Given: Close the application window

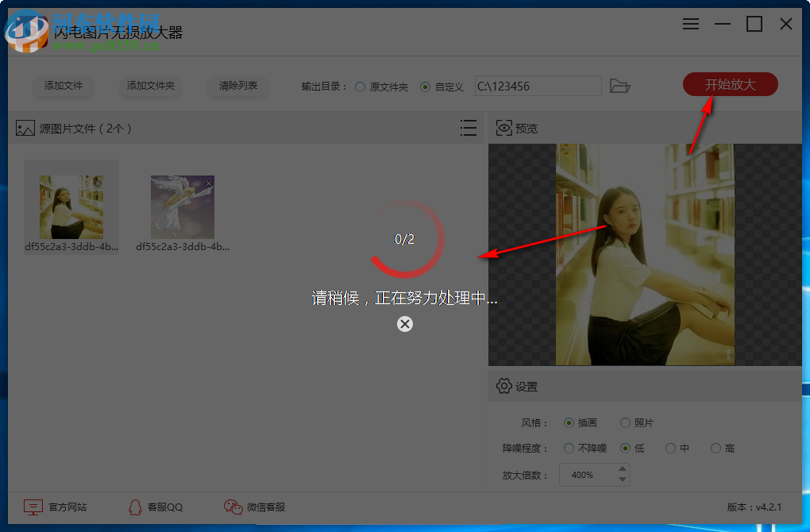Looking at the screenshot, I should (x=786, y=24).
